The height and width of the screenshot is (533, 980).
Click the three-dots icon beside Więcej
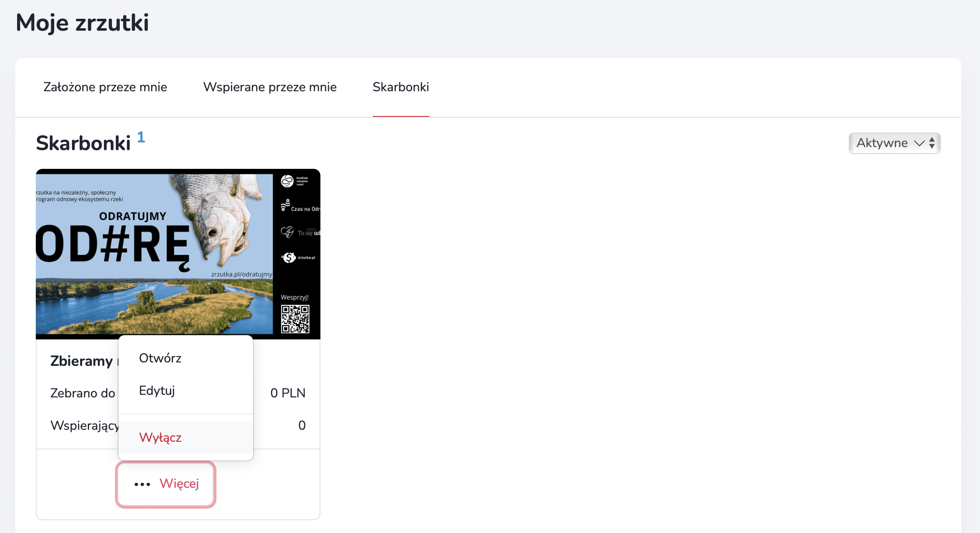click(x=142, y=484)
